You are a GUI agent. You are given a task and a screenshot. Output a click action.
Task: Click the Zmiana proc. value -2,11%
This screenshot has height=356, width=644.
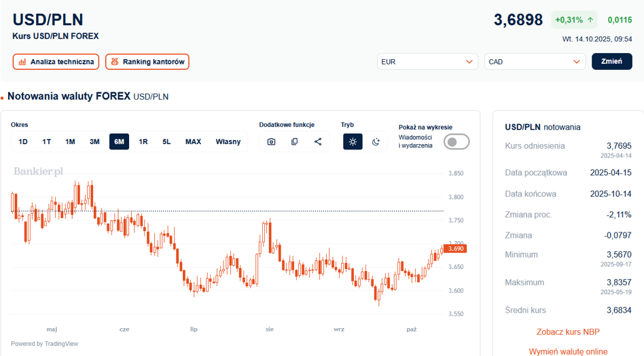[x=619, y=215]
